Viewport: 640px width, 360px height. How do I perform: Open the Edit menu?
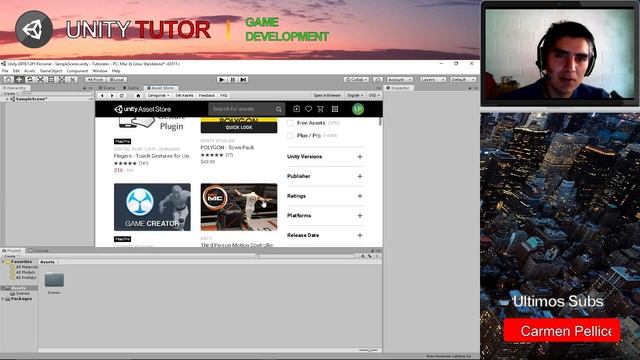pos(16,71)
